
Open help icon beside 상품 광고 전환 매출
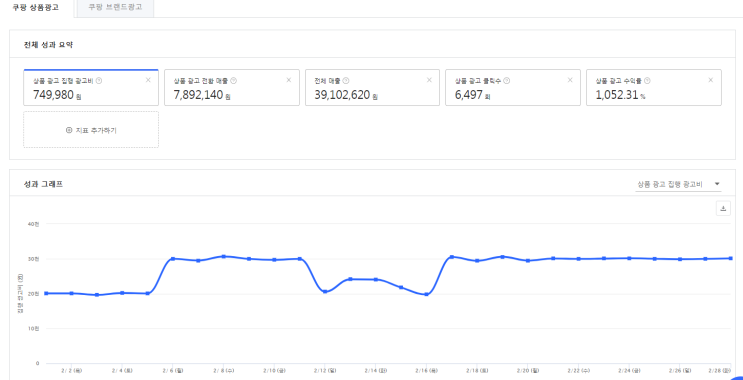pos(234,81)
